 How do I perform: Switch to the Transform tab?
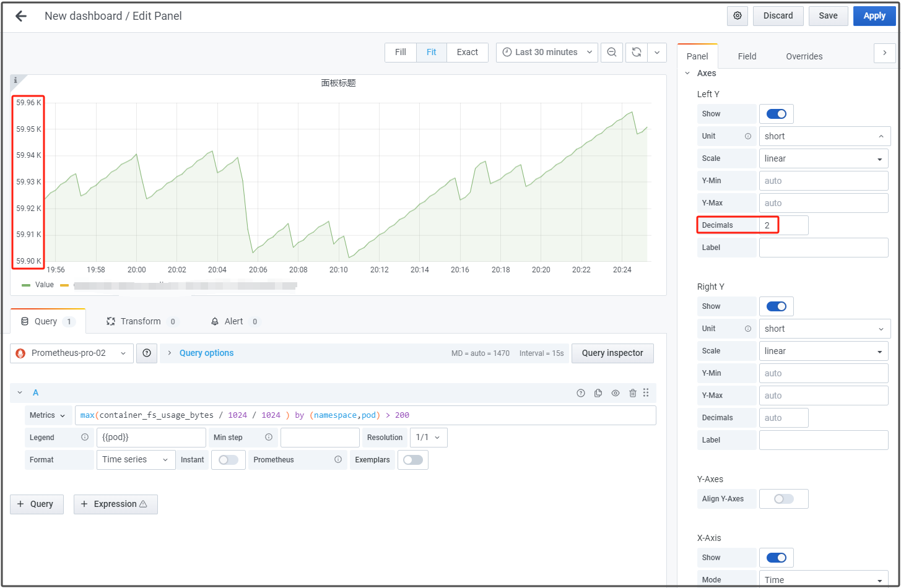pos(141,322)
